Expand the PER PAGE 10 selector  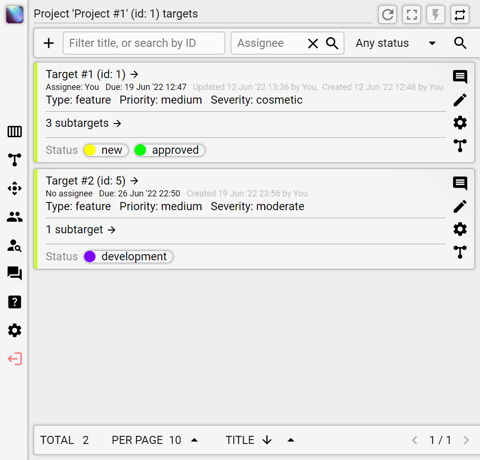[194, 440]
